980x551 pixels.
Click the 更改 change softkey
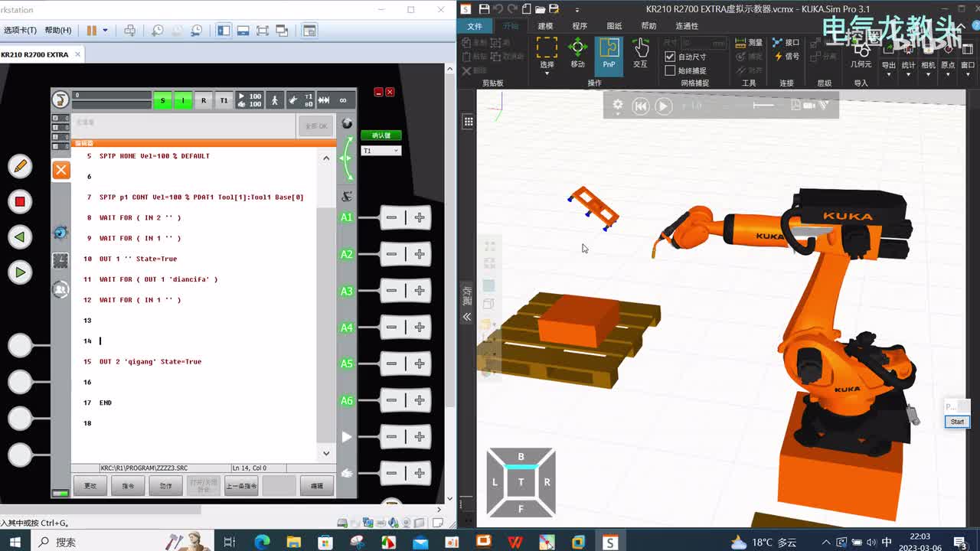pyautogui.click(x=90, y=486)
